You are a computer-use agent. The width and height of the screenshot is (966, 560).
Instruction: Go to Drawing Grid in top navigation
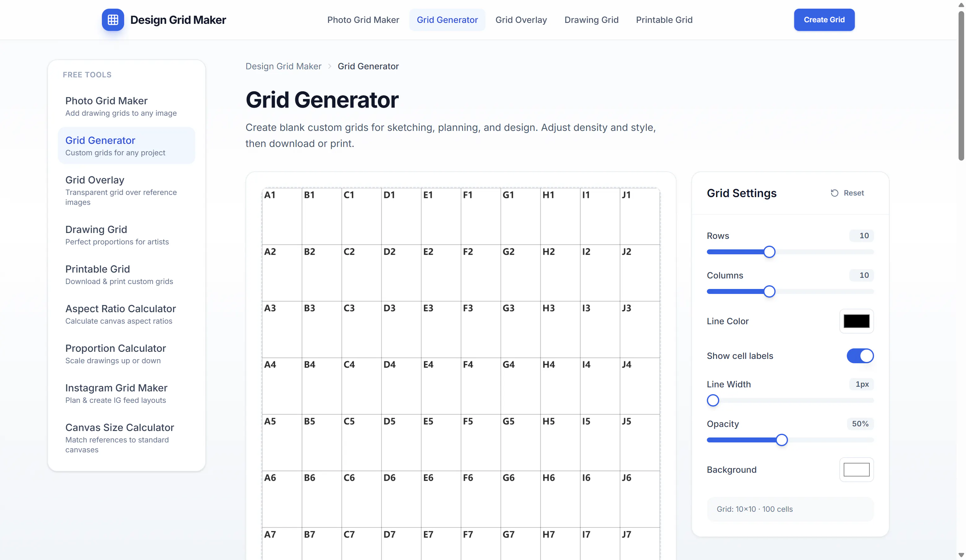[x=591, y=19]
